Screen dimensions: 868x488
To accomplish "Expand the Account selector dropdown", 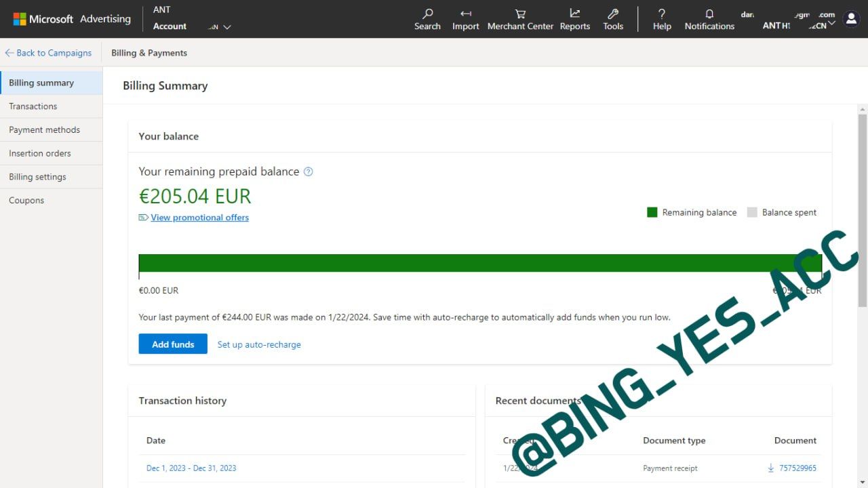I will coord(226,27).
